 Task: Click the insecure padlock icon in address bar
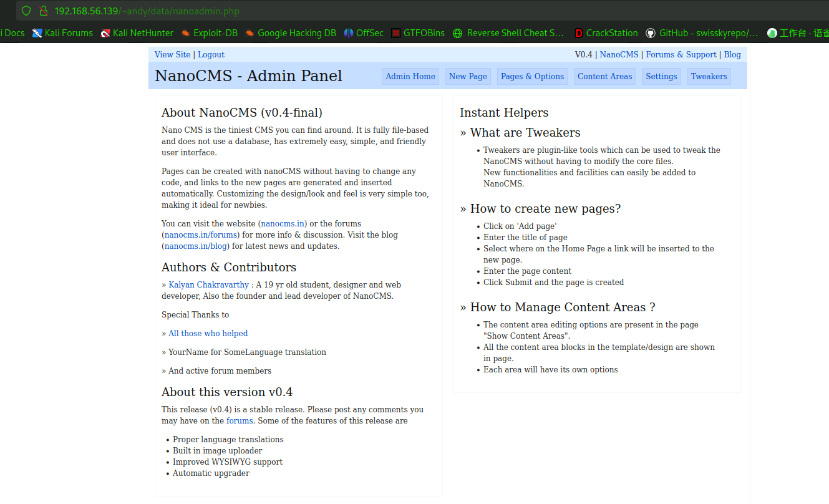click(43, 11)
